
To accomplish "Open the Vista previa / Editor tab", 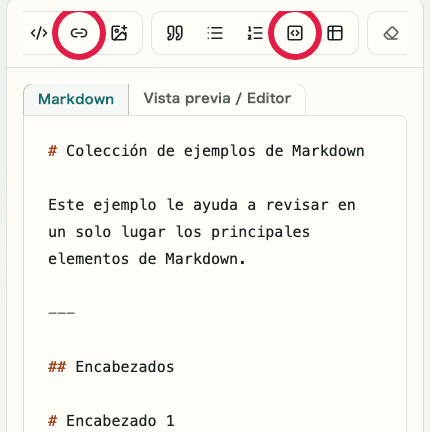I will click(x=217, y=99).
